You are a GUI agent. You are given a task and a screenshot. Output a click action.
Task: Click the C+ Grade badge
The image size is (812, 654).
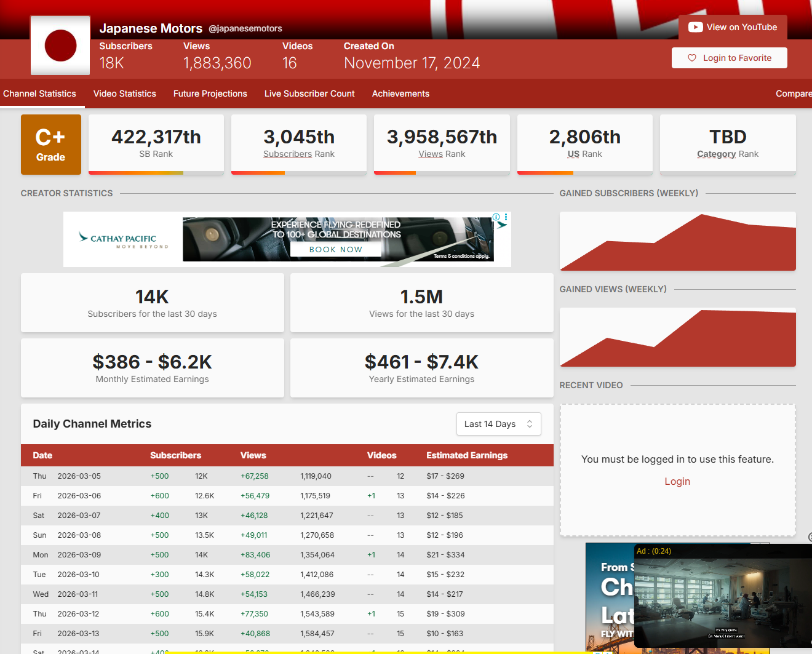pyautogui.click(x=51, y=145)
